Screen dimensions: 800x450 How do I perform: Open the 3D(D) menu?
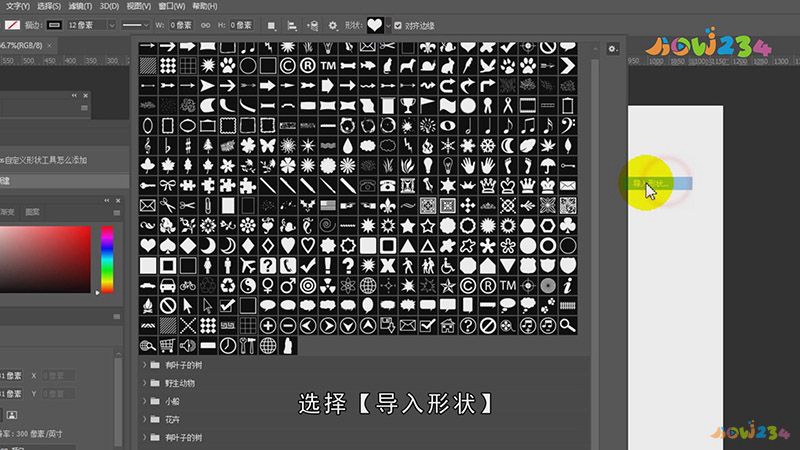tap(109, 6)
